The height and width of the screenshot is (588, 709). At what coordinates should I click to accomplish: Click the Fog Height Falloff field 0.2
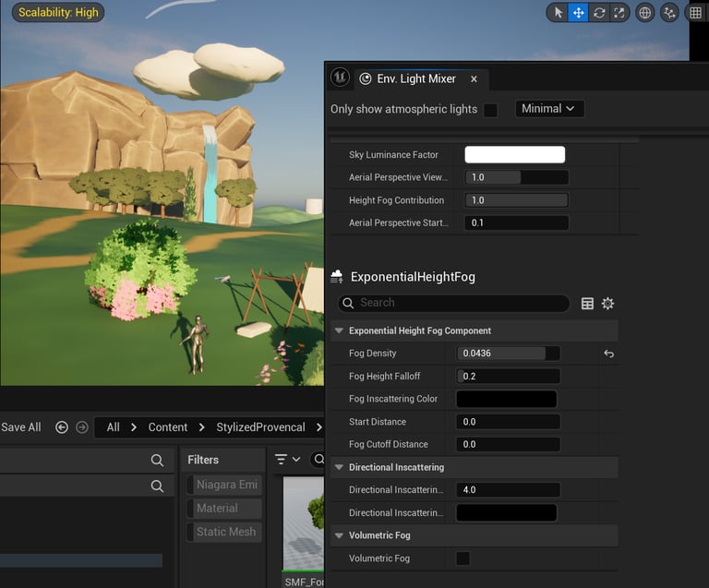[x=509, y=376]
